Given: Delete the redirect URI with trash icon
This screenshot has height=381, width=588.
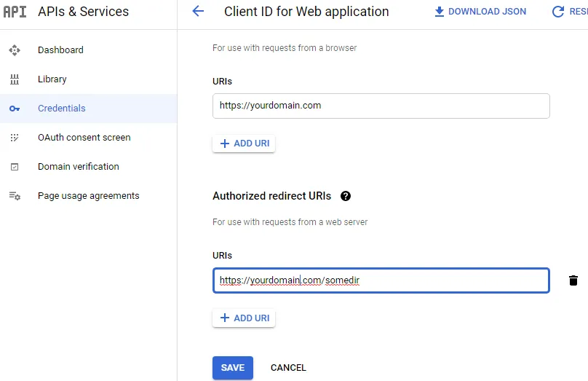Looking at the screenshot, I should (573, 280).
